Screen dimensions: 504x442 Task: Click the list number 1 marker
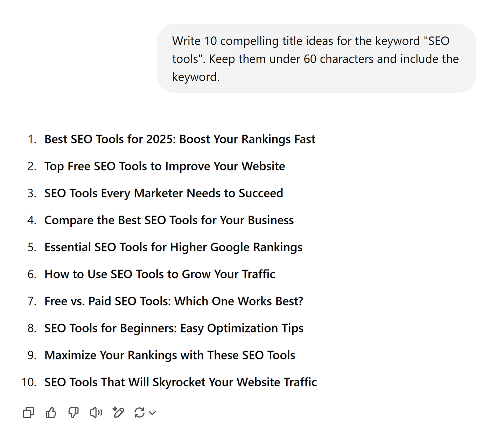pos(32,139)
